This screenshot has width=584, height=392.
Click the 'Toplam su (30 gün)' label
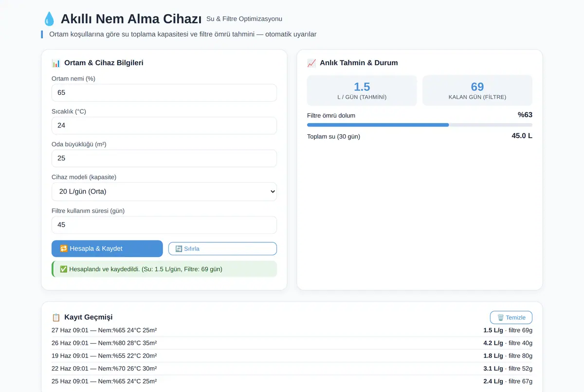[x=333, y=137]
